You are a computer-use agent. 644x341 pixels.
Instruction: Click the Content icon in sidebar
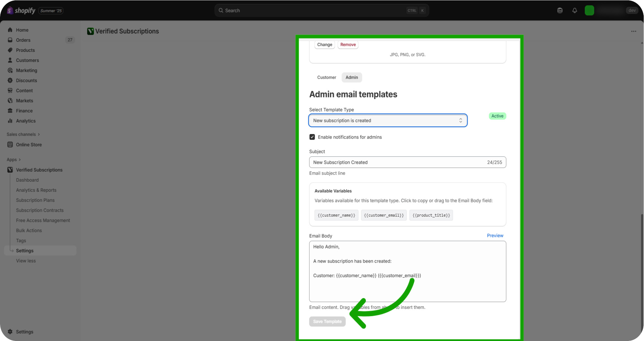(10, 90)
